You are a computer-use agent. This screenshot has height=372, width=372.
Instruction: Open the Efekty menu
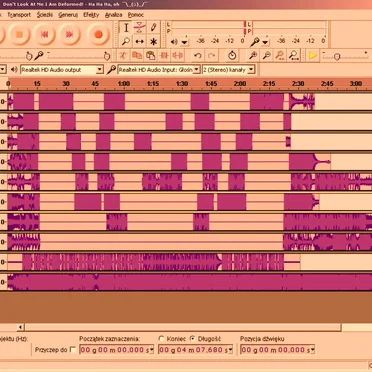tap(91, 15)
